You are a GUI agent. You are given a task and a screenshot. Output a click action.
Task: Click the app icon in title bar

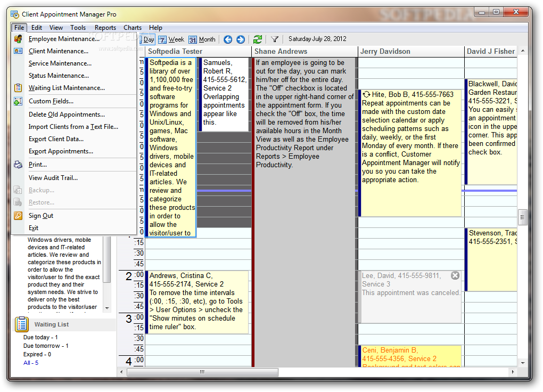click(15, 14)
